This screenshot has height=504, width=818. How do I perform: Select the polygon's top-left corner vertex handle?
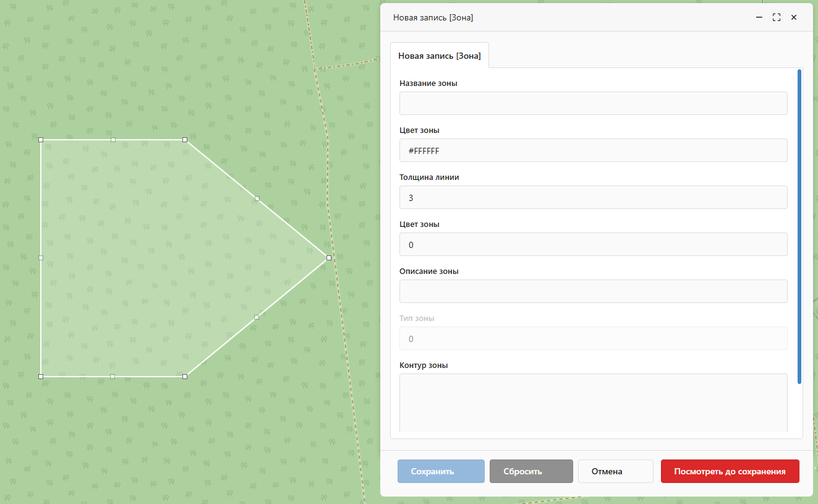(41, 140)
